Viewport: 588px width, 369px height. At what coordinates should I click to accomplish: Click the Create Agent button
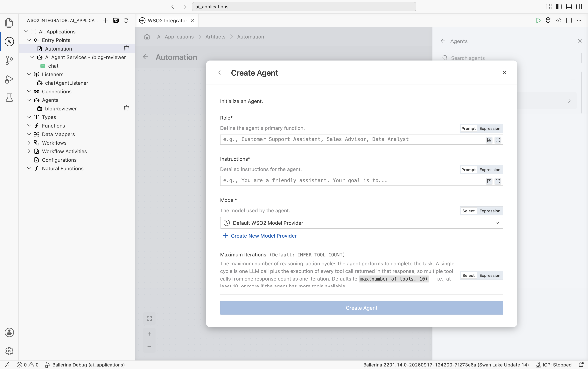tap(361, 308)
